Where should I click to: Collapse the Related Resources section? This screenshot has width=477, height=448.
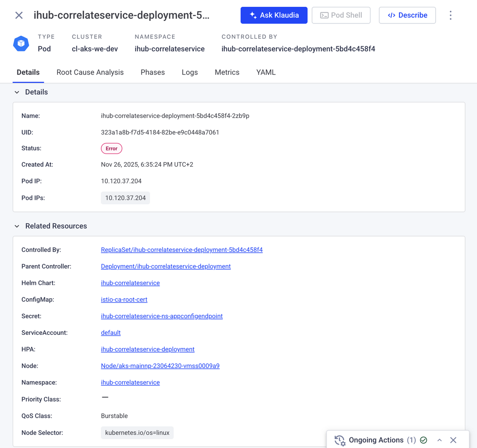click(17, 226)
